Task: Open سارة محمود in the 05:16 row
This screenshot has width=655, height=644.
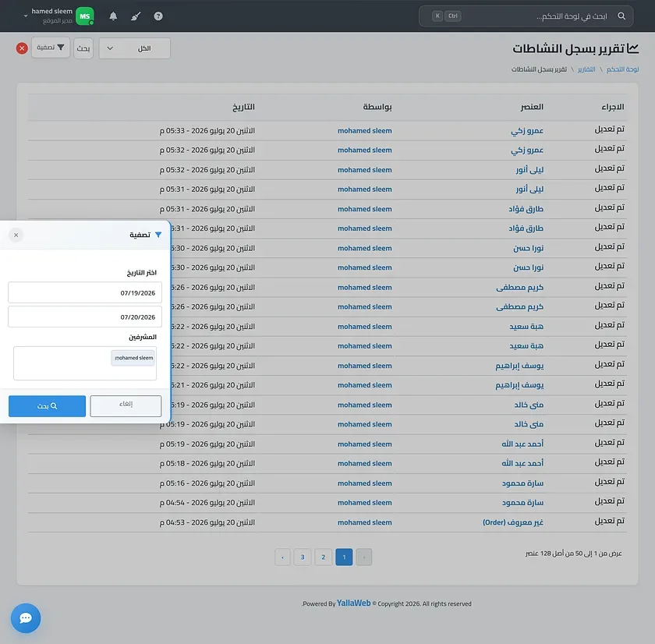Action: click(522, 483)
